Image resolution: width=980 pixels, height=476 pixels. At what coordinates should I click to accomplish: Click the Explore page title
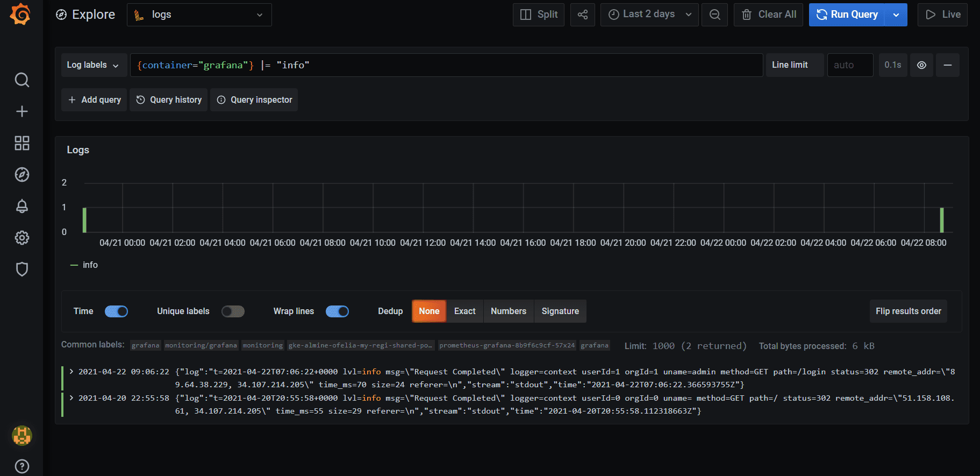pos(94,15)
